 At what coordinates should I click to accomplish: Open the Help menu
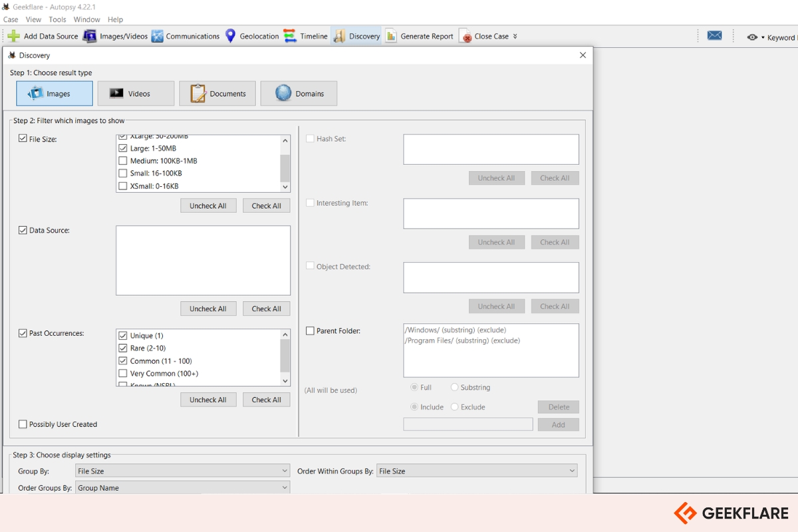point(116,19)
